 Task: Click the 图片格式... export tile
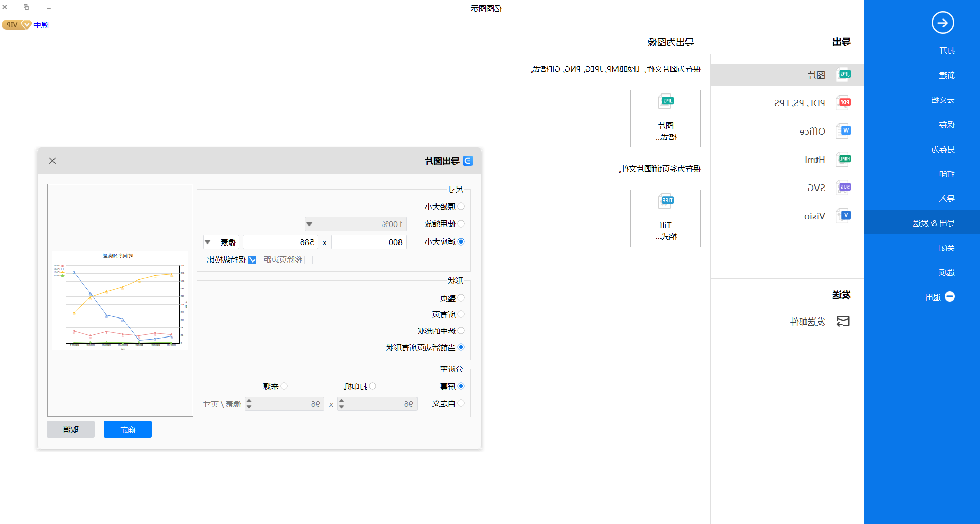coord(665,119)
